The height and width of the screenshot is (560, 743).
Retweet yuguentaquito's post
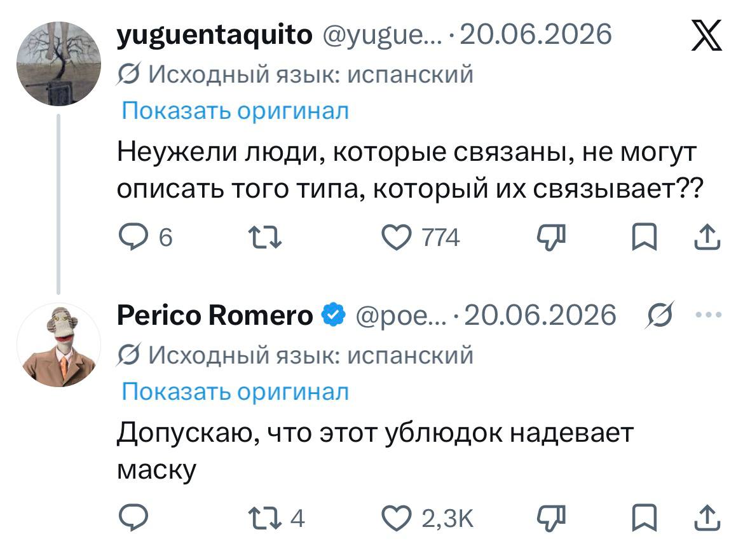pyautogui.click(x=266, y=237)
